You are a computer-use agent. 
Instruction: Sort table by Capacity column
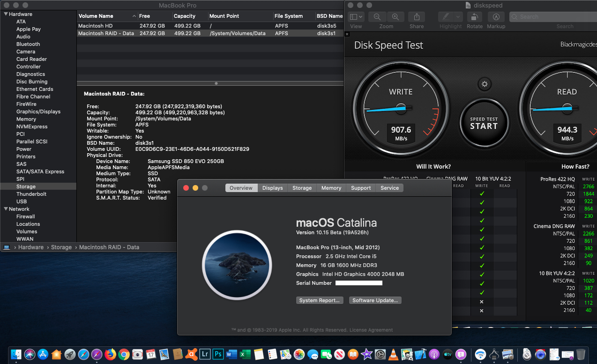tap(190, 16)
